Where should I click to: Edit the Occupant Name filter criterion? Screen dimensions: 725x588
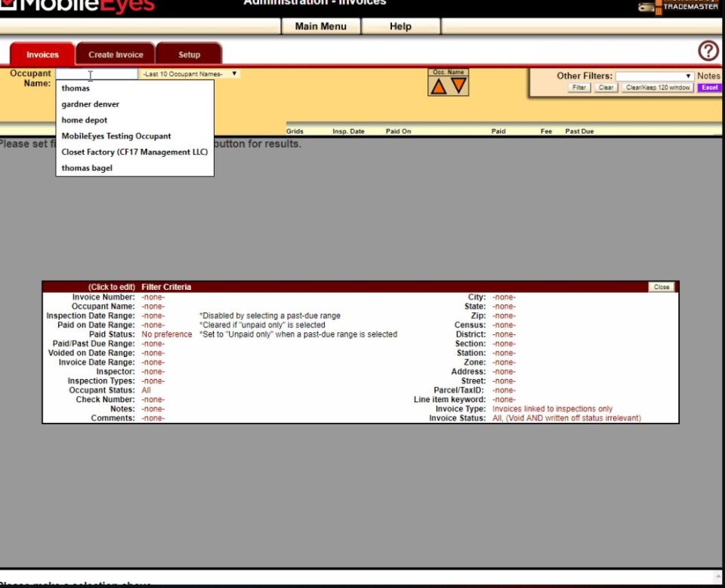pyautogui.click(x=153, y=306)
